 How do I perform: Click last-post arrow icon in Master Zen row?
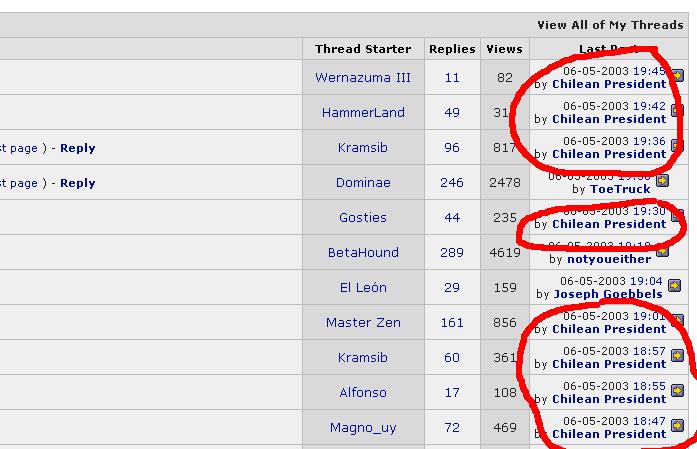tap(677, 320)
